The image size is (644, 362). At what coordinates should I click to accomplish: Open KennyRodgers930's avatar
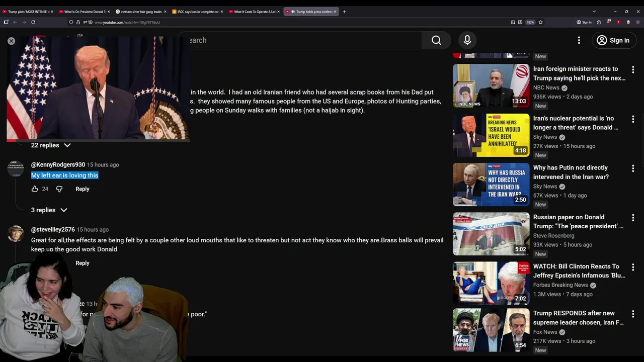coord(16,168)
